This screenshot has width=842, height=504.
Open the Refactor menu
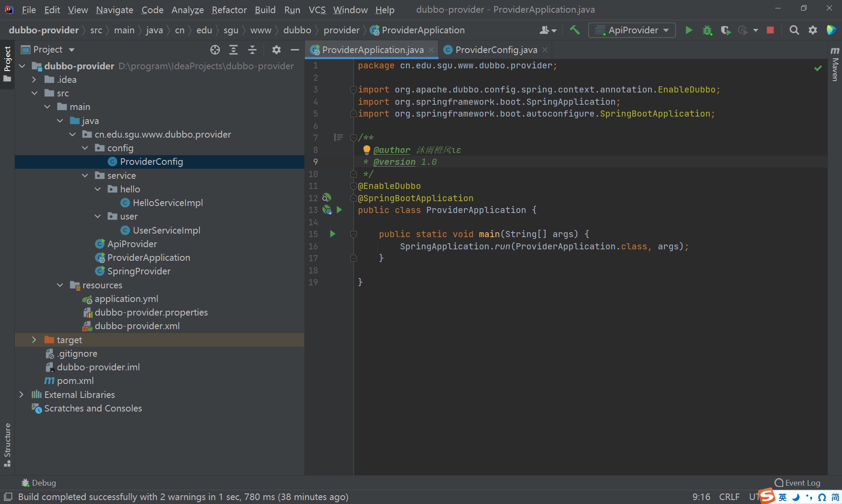pos(229,10)
